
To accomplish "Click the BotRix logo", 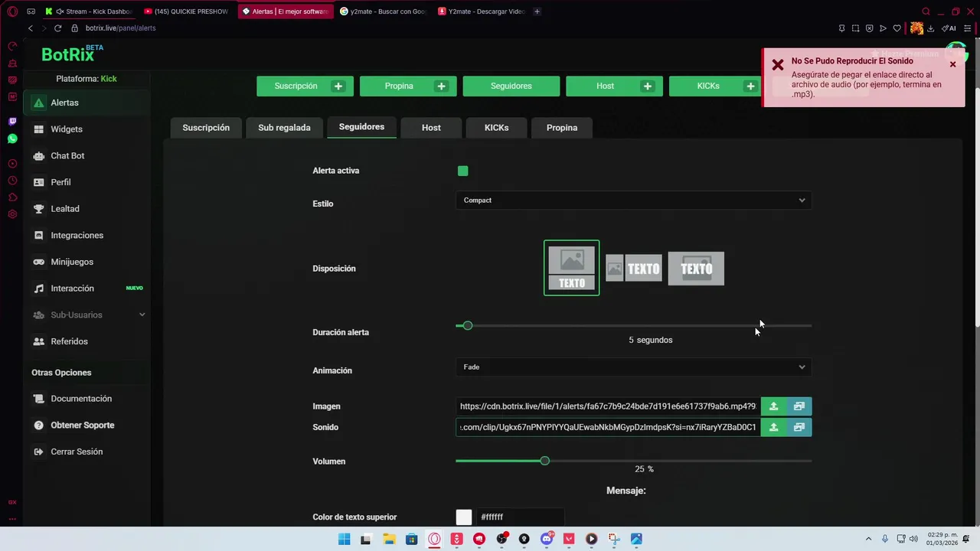I will click(x=72, y=54).
